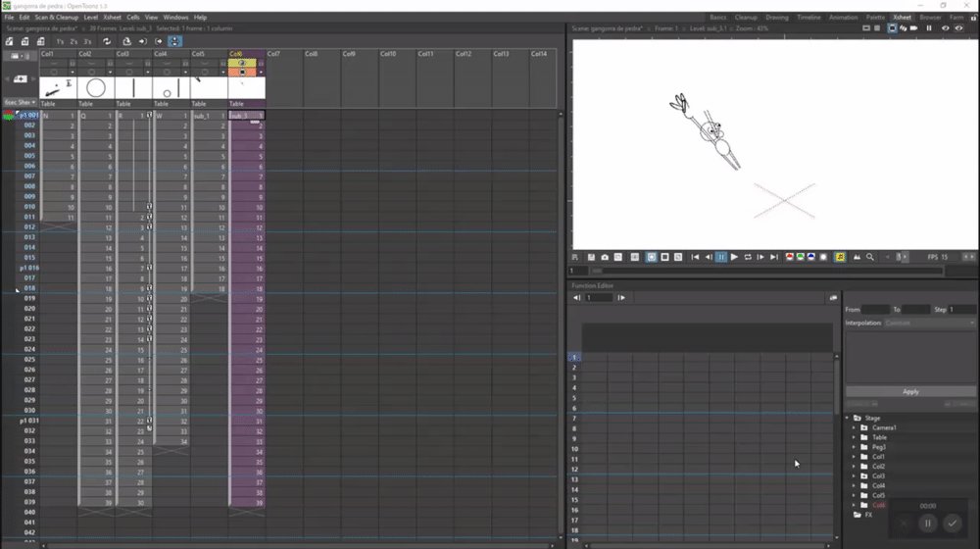This screenshot has width=980, height=549.
Task: Toggle the Col1 lock
Action: point(73,63)
